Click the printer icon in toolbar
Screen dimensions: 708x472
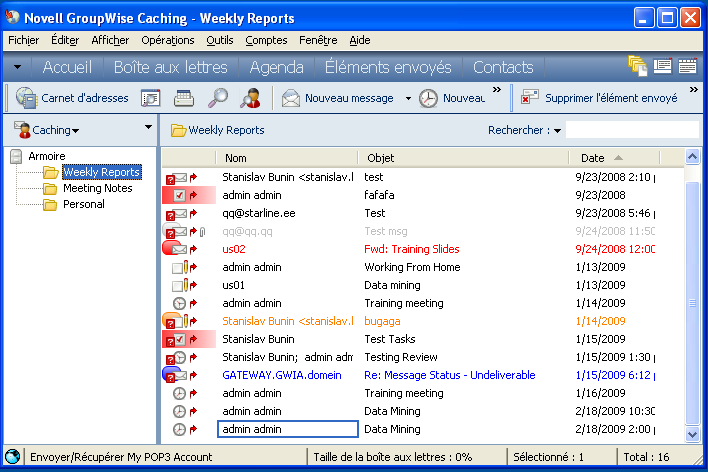tap(184, 98)
